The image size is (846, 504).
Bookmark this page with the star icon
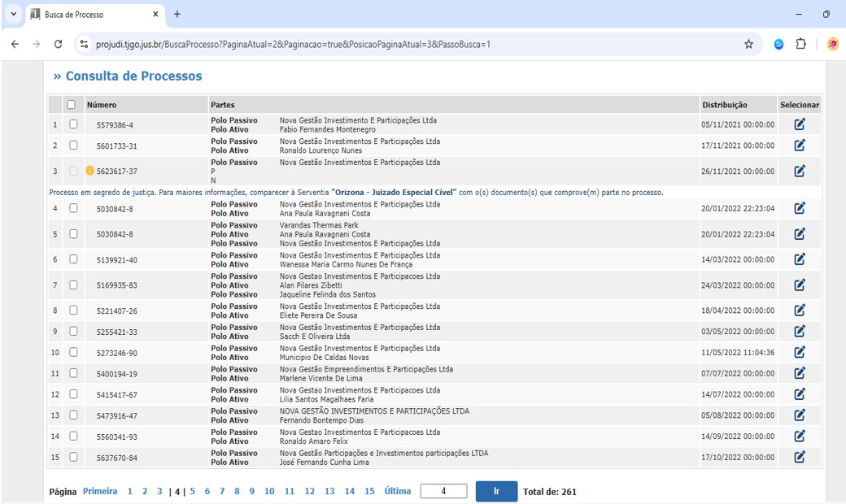pos(748,45)
